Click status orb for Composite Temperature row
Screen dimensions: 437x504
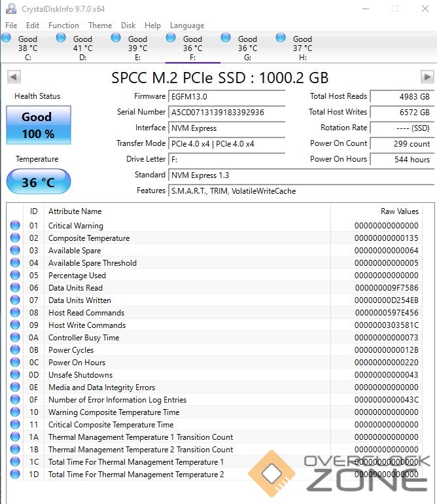pyautogui.click(x=15, y=238)
